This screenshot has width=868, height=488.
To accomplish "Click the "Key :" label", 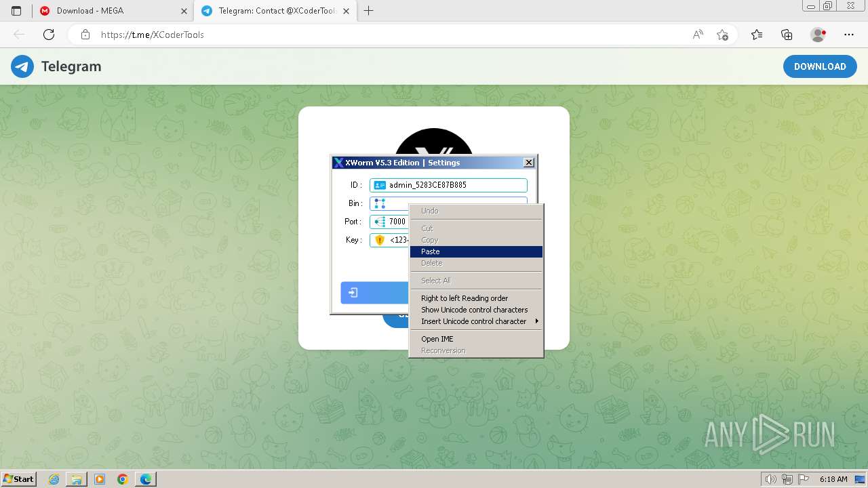I will coord(354,240).
